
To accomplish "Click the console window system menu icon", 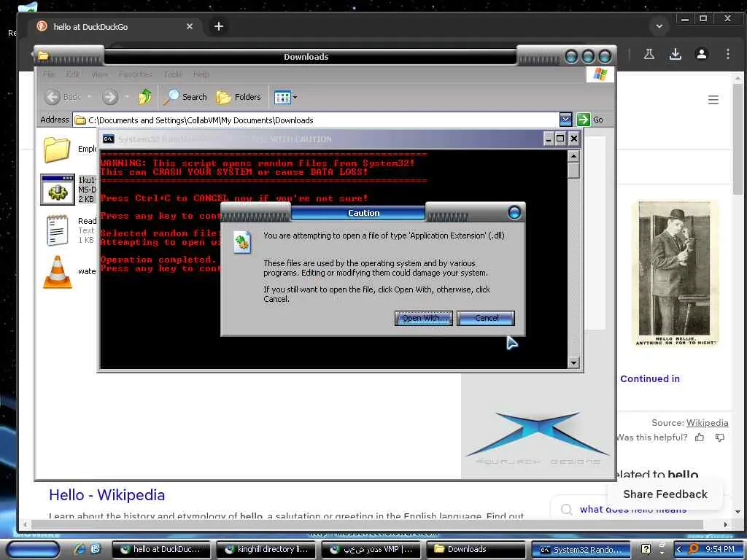I will (108, 139).
